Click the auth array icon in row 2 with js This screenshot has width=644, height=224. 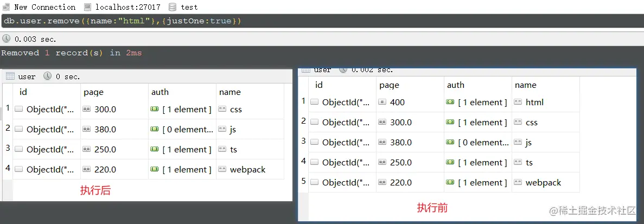pyautogui.click(x=155, y=129)
